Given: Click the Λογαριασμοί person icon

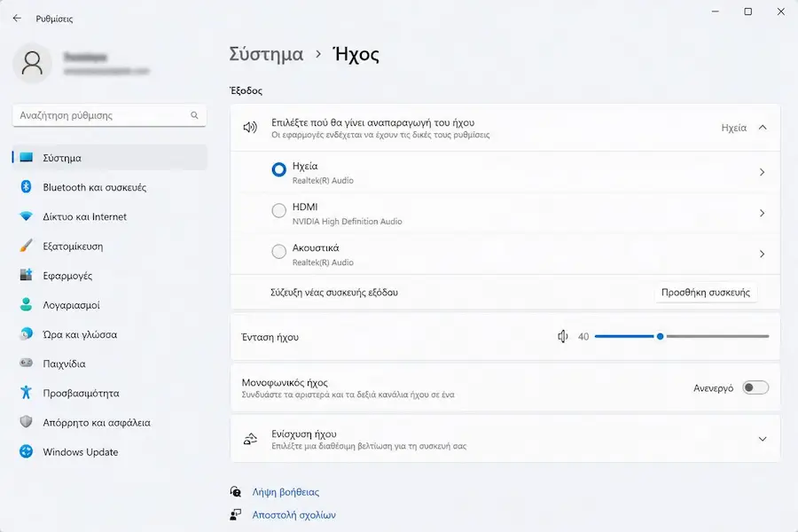Looking at the screenshot, I should [26, 304].
